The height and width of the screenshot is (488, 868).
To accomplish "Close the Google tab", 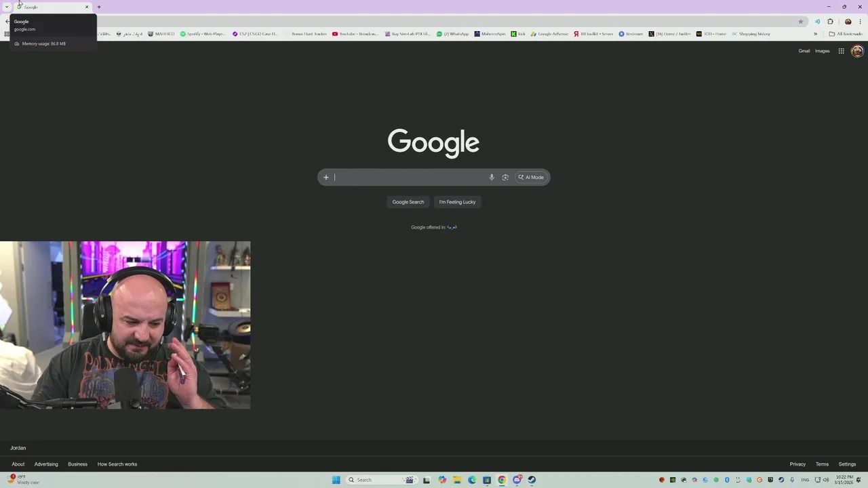I will tap(87, 7).
